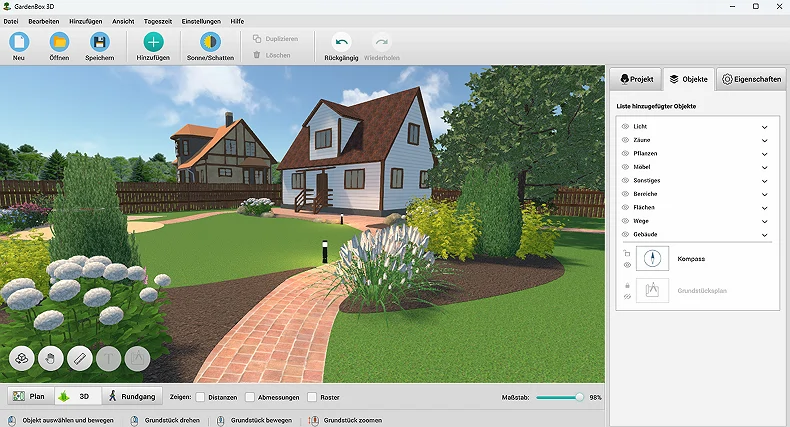The height and width of the screenshot is (427, 790).
Task: Click the Neu new-file icon
Action: 19,42
